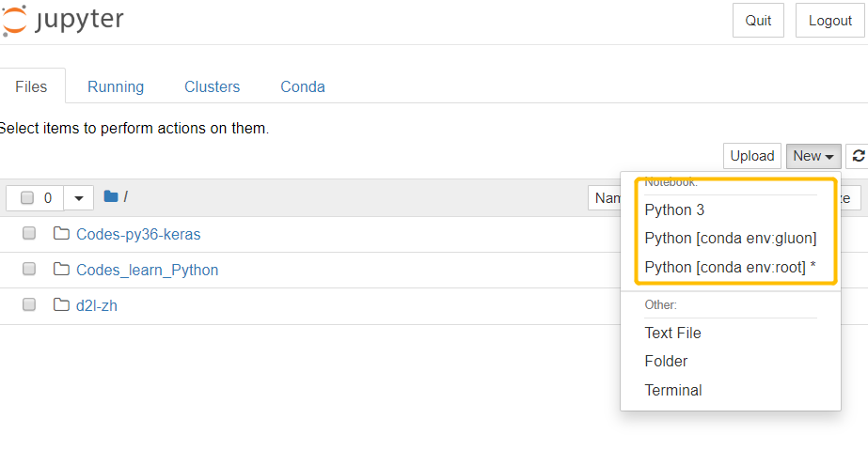Viewport: 868px width, 450px height.
Task: Choose Python 3 notebook from menu
Action: pos(674,210)
